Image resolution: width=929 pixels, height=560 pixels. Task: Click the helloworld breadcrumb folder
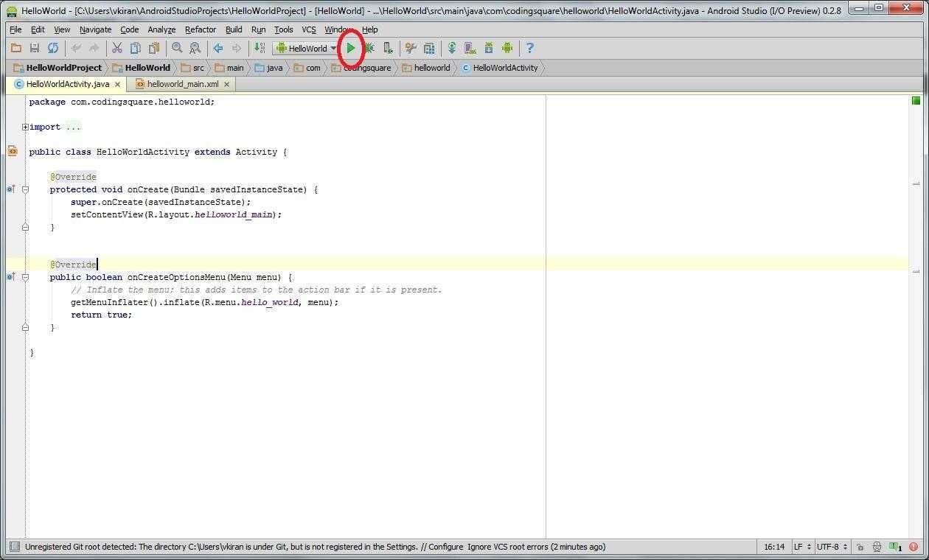[x=426, y=68]
